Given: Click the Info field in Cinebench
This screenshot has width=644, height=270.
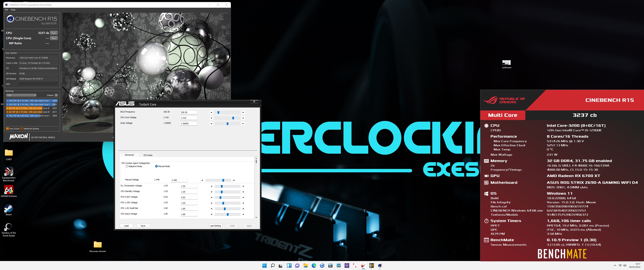Looking at the screenshot, I should point(38,84).
